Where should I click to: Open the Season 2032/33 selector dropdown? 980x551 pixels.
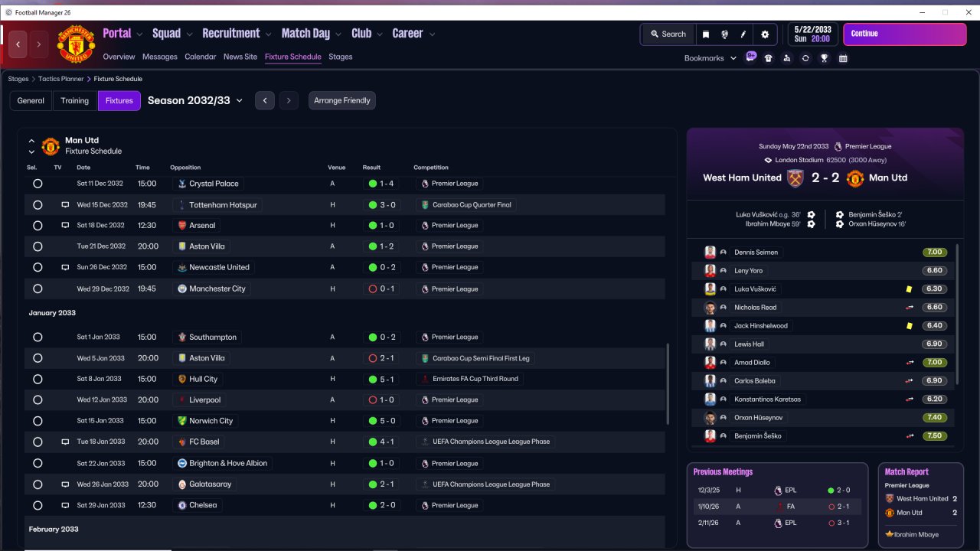click(195, 100)
